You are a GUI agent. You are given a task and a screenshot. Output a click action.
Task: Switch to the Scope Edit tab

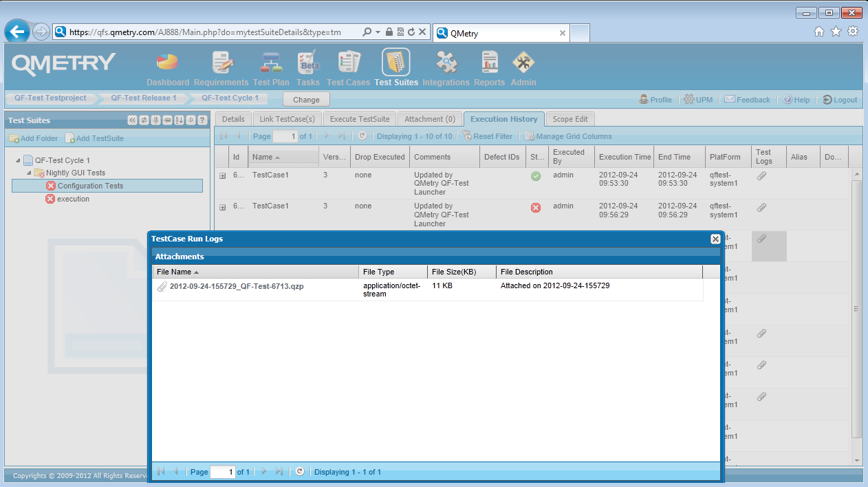coord(571,119)
